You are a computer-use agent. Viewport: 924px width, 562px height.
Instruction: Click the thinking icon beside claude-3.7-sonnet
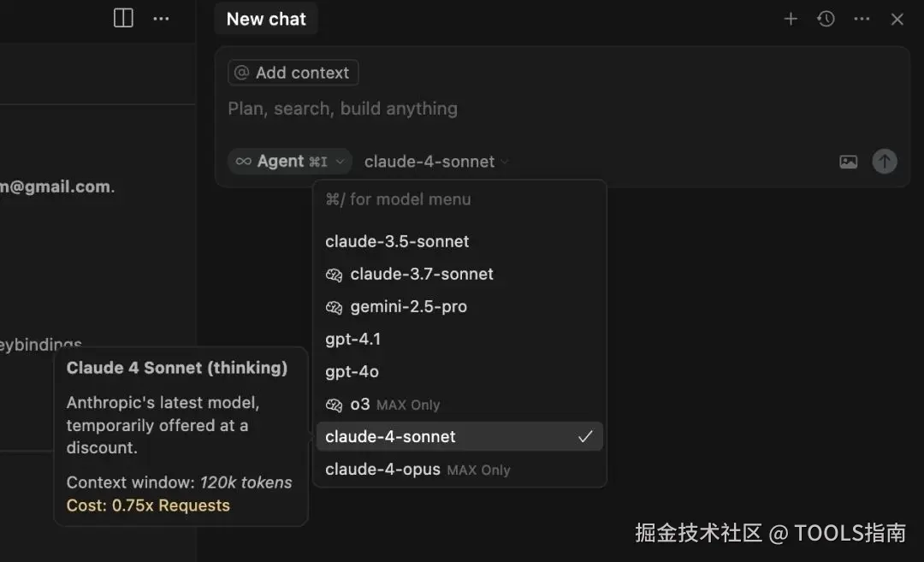334,275
